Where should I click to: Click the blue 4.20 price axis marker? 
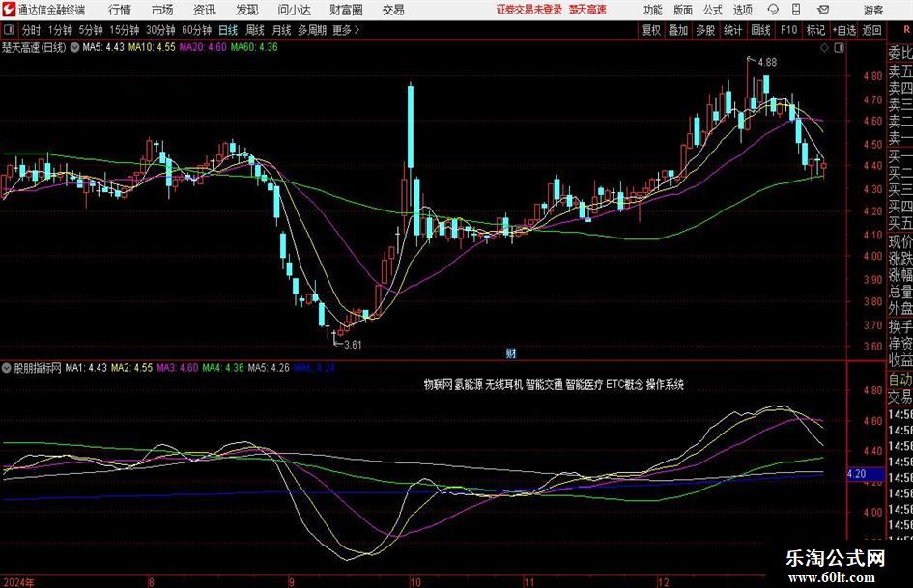click(x=866, y=474)
